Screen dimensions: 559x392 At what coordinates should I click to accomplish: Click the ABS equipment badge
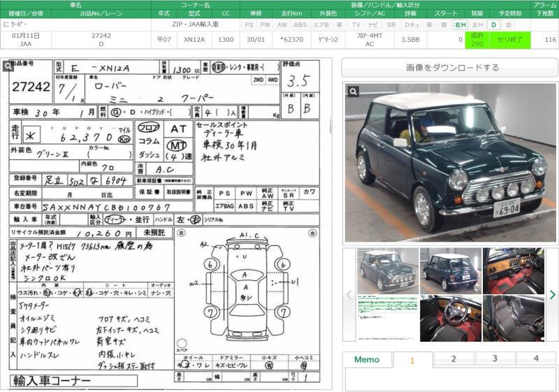(300, 24)
